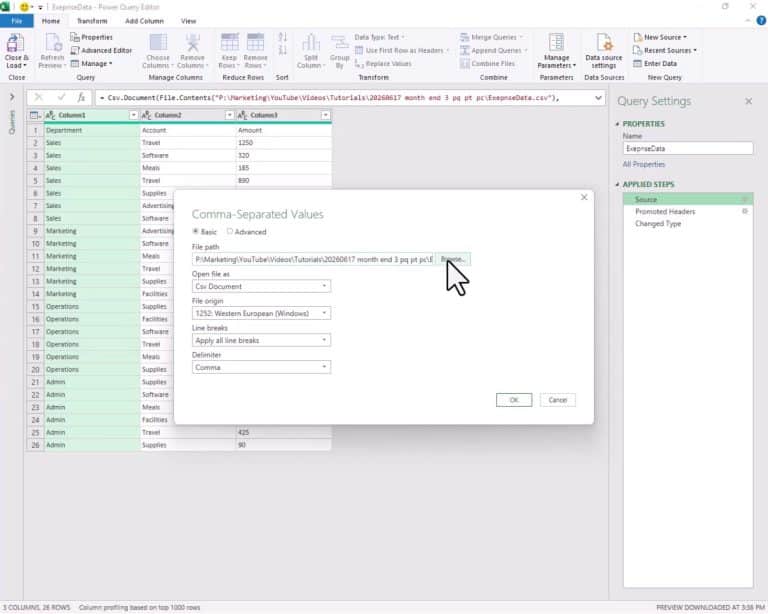Close the Comma-Separated Values dialog
The height and width of the screenshot is (614, 768).
[x=584, y=197]
